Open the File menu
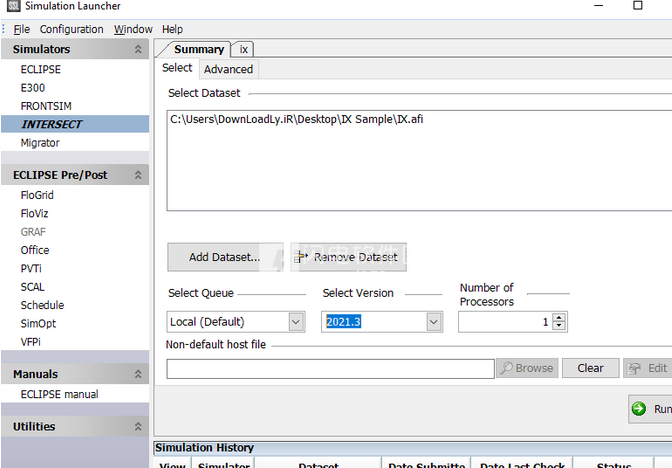The width and height of the screenshot is (672, 468). pos(21,29)
